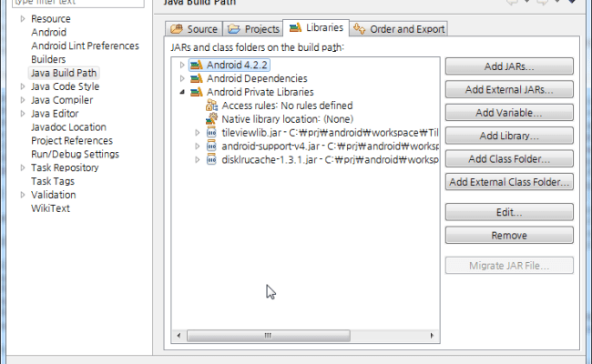Image resolution: width=592 pixels, height=364 pixels.
Task: Select 'Access rules: No rules defined'
Action: tap(287, 106)
